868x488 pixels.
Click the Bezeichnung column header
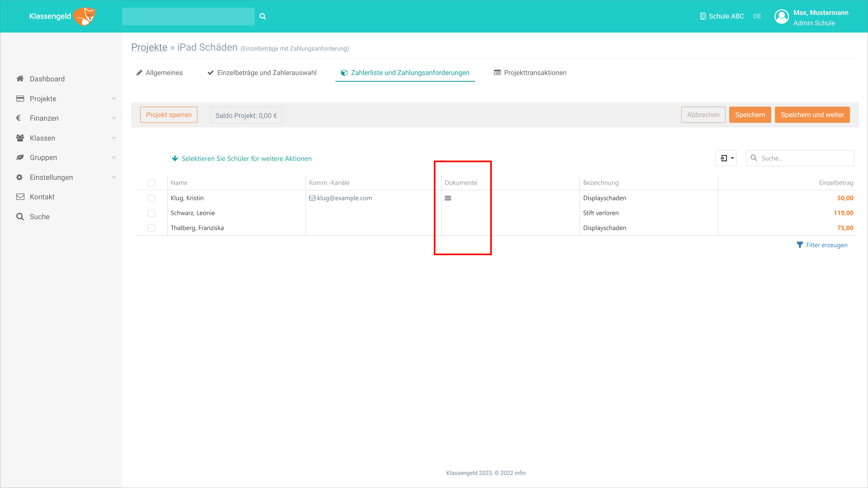[601, 183]
